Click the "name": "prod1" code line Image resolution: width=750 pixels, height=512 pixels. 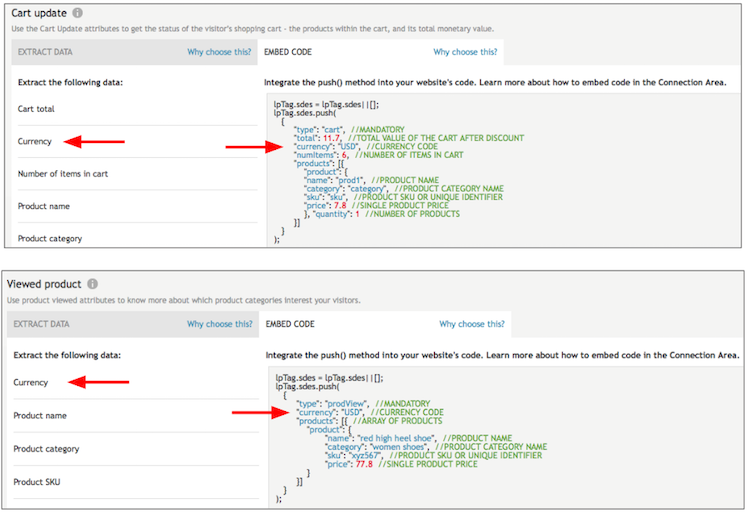tap(372, 180)
